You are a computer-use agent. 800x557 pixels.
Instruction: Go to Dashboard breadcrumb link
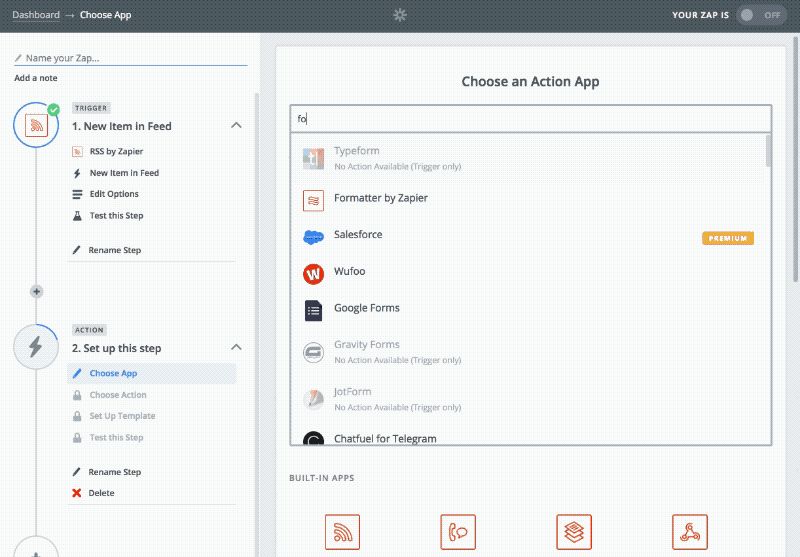36,15
